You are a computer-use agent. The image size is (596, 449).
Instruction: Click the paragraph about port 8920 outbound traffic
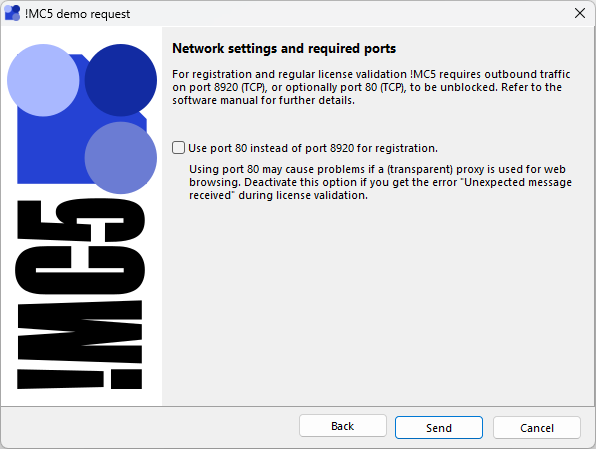click(x=371, y=87)
